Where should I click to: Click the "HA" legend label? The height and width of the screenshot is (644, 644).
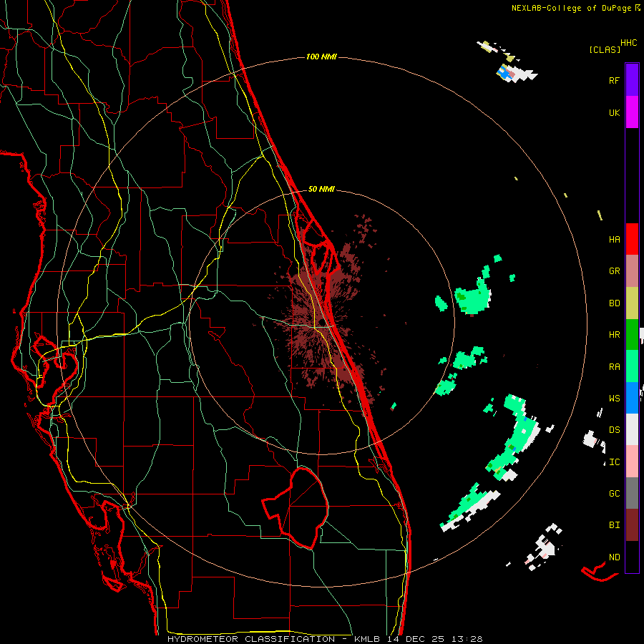(x=614, y=240)
